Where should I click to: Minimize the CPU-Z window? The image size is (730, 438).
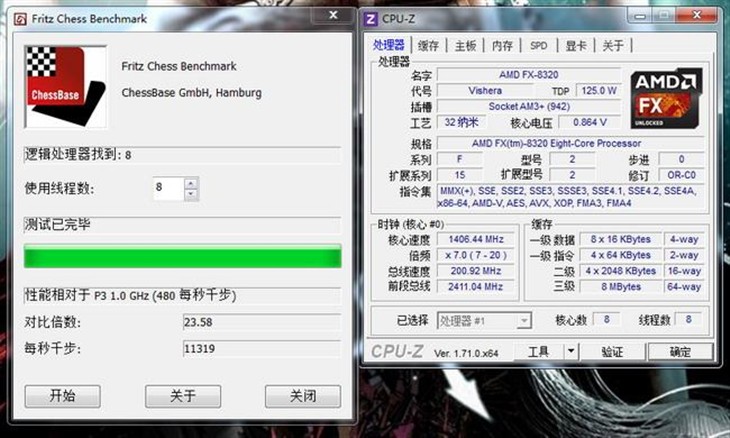click(641, 16)
